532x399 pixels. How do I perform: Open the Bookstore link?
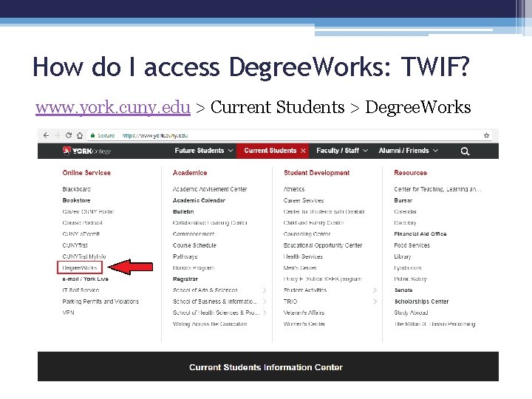click(x=76, y=200)
